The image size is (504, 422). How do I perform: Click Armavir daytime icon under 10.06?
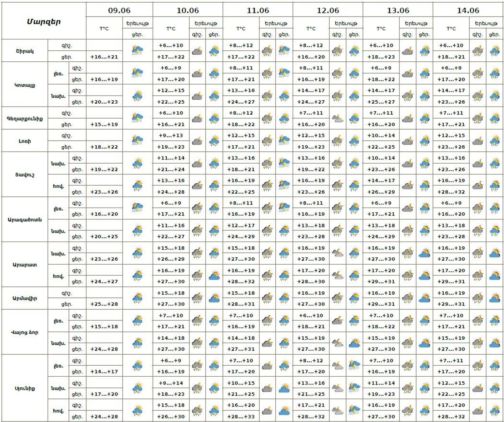point(214,298)
